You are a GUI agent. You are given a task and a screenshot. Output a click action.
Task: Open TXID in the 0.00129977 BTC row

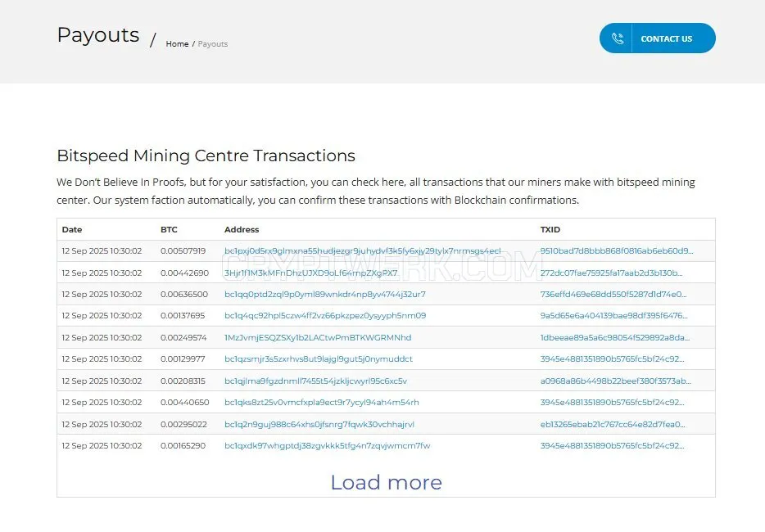[613, 358]
